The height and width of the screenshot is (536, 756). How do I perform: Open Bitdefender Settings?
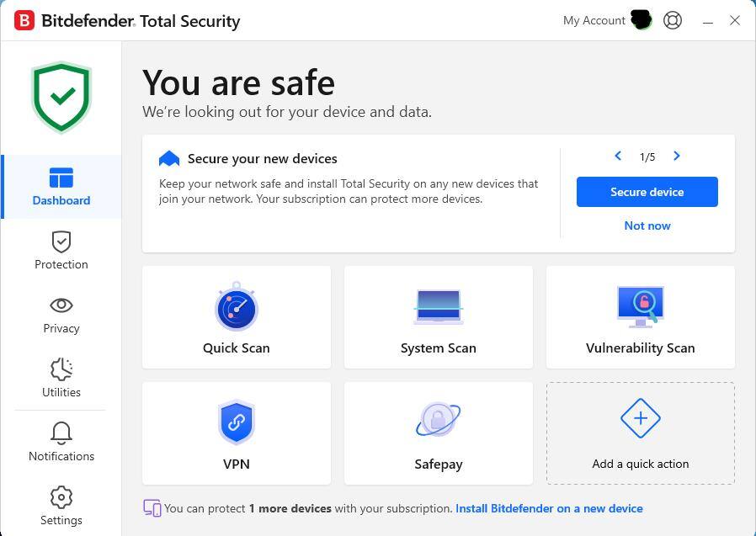[61, 507]
